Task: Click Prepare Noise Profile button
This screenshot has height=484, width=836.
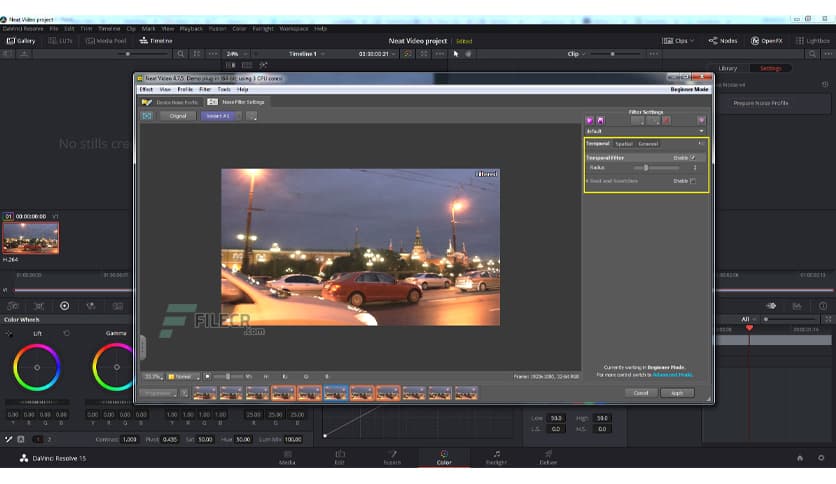Action: coord(761,103)
